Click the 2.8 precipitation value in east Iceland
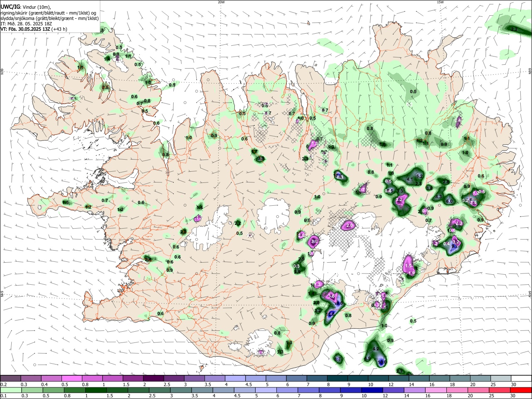This screenshot has width=532, height=399. coord(446,182)
